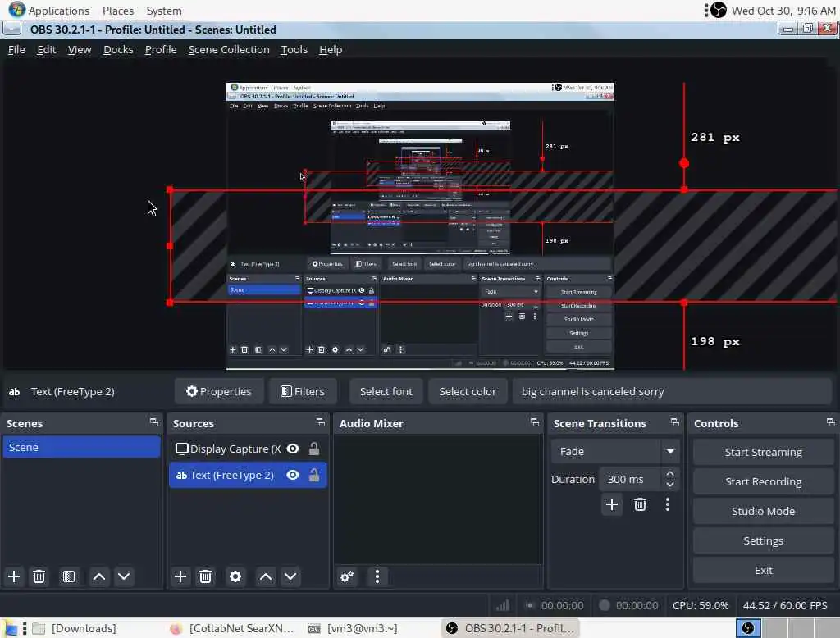Open Properties of selected text source
The height and width of the screenshot is (638, 840).
pyautogui.click(x=218, y=392)
